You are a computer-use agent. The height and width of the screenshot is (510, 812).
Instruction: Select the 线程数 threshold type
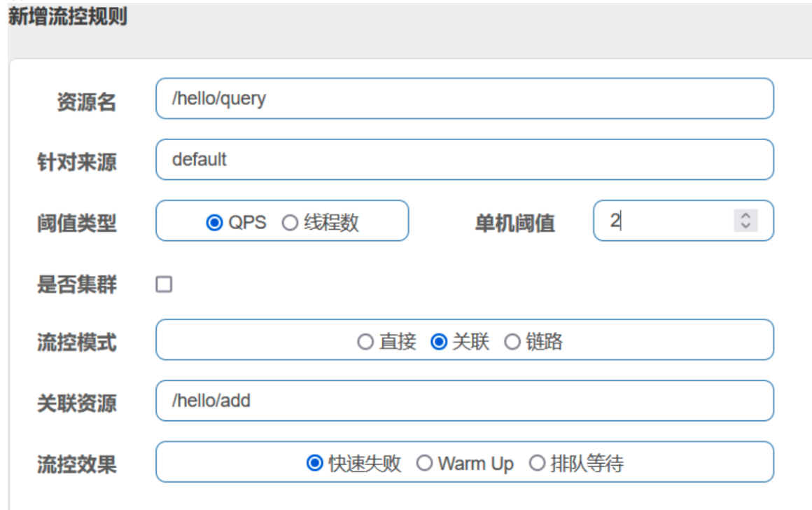290,223
